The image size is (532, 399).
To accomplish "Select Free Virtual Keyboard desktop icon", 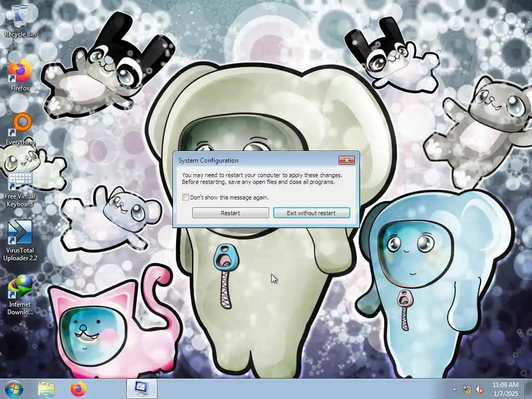I will pyautogui.click(x=20, y=189).
